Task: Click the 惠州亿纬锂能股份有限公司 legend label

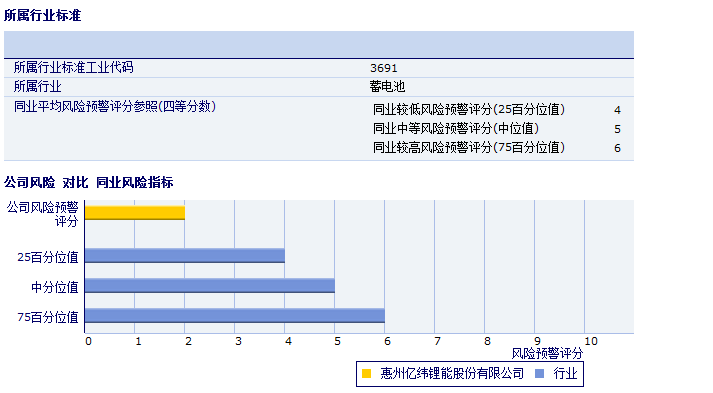Action: click(x=452, y=373)
